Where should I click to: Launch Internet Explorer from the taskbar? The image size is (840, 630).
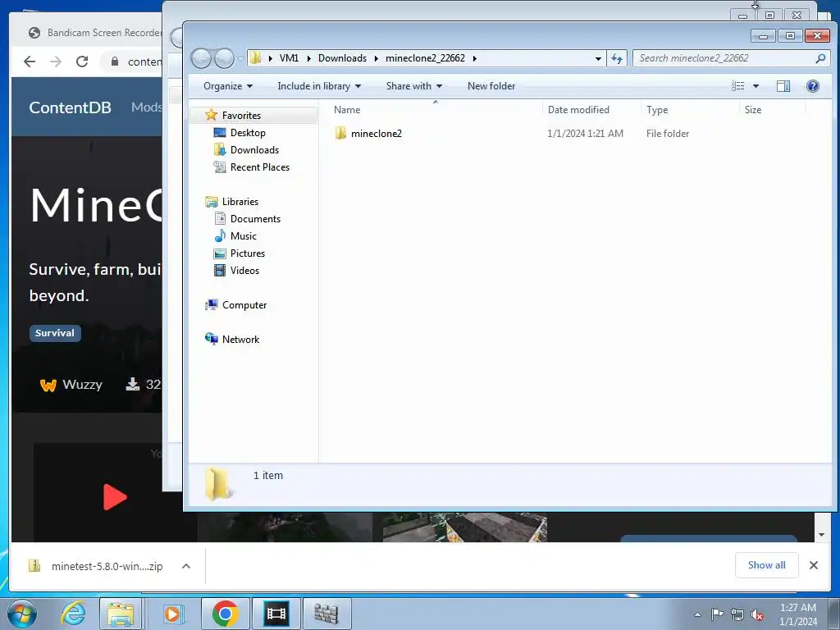point(73,614)
